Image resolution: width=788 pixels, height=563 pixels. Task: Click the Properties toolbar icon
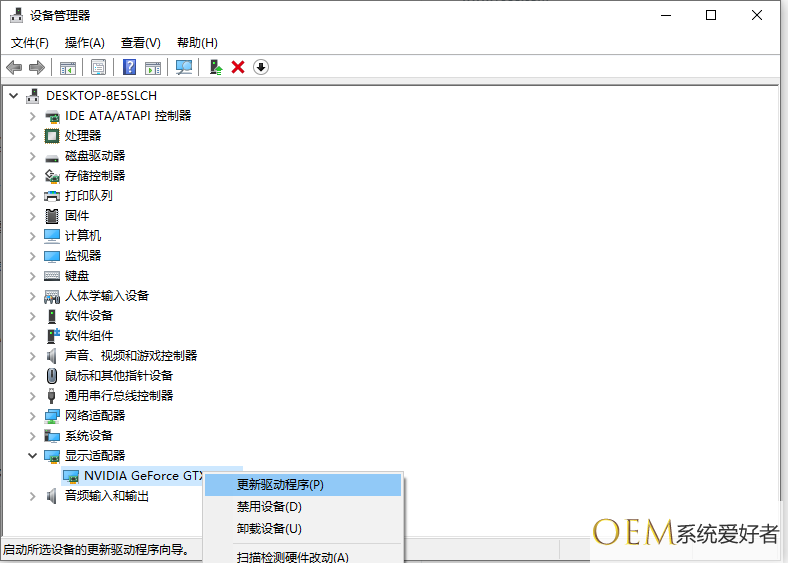[x=99, y=67]
